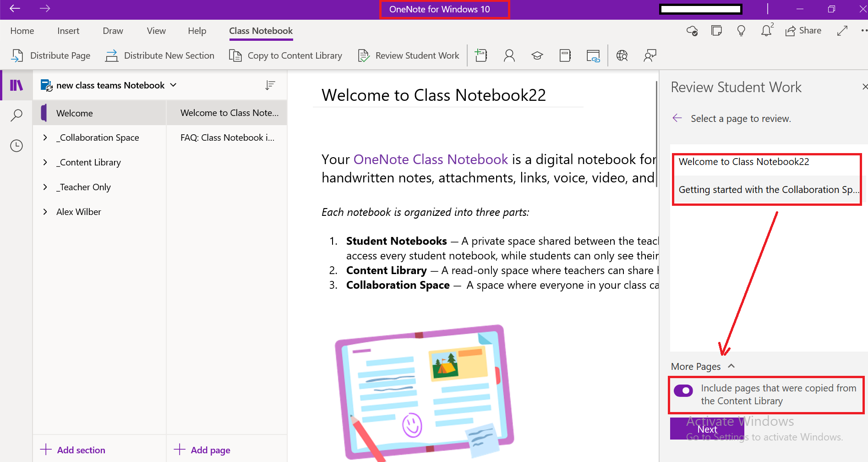This screenshot has height=462, width=868.
Task: Close the Review Student Work pane
Action: point(864,87)
